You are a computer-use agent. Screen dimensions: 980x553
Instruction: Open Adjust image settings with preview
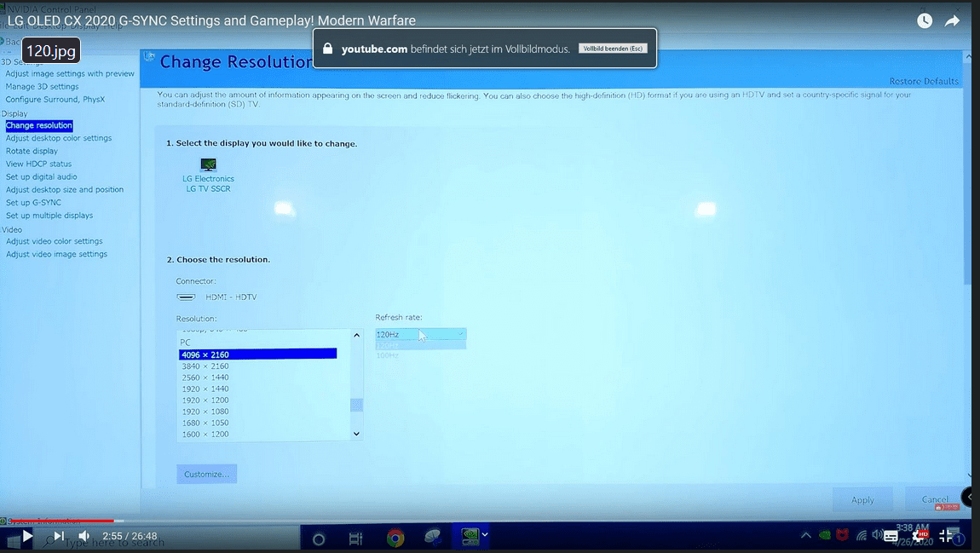click(70, 73)
